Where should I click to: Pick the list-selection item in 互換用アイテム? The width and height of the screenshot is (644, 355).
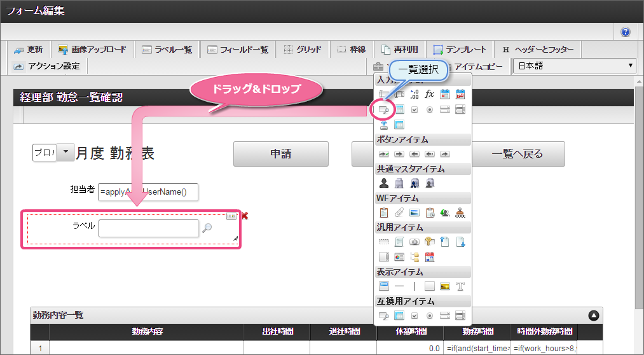[x=383, y=316]
